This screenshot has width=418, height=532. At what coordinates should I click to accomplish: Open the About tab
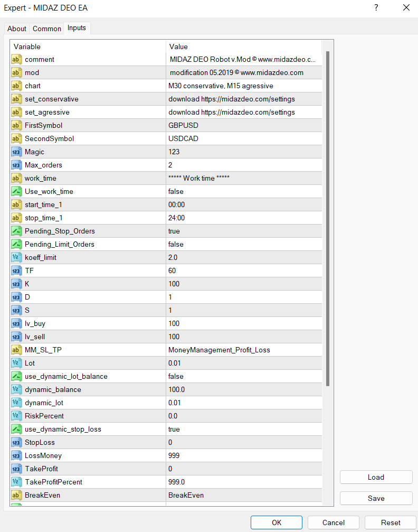click(x=17, y=29)
